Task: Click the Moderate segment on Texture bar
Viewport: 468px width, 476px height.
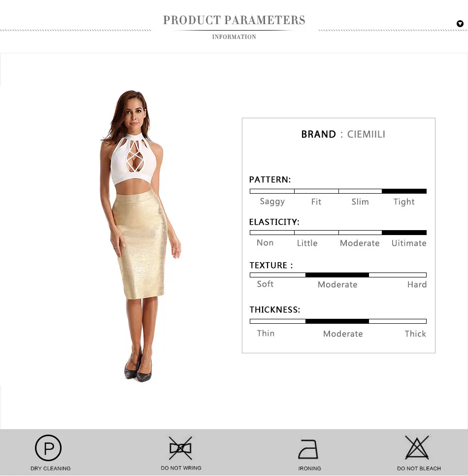Action: click(x=337, y=275)
